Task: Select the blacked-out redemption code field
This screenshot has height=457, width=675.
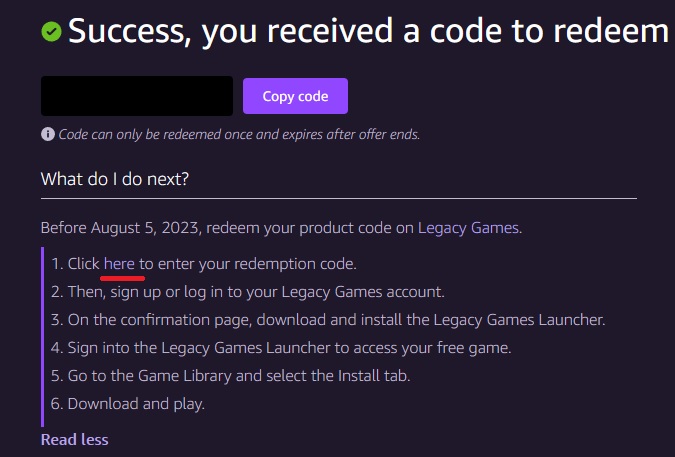Action: coord(137,96)
